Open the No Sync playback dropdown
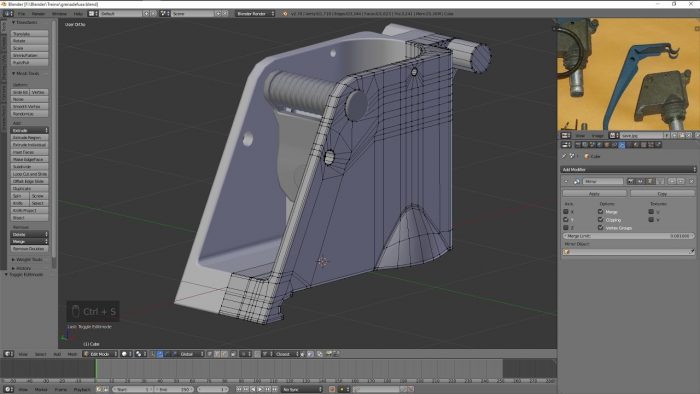Screen dimensions: 700x394 [x=302, y=389]
